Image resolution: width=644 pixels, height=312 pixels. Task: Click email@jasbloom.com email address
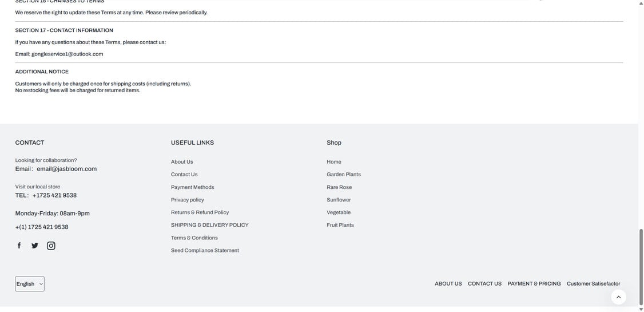66,169
